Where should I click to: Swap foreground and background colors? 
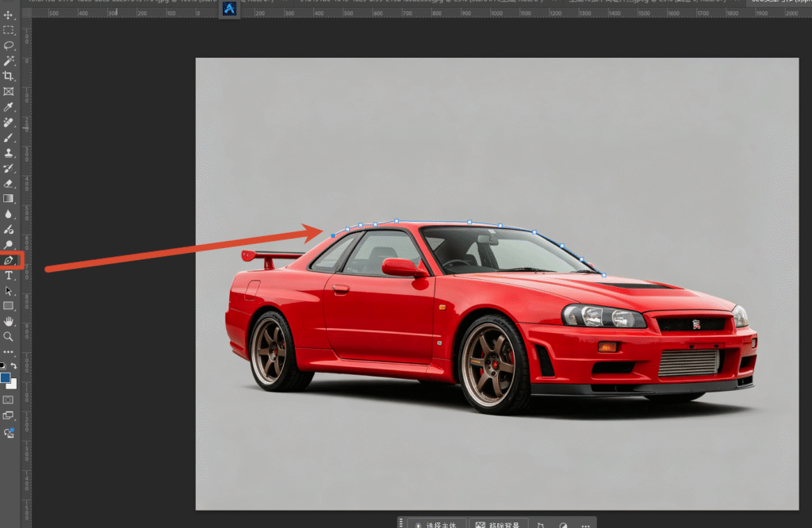pyautogui.click(x=14, y=365)
